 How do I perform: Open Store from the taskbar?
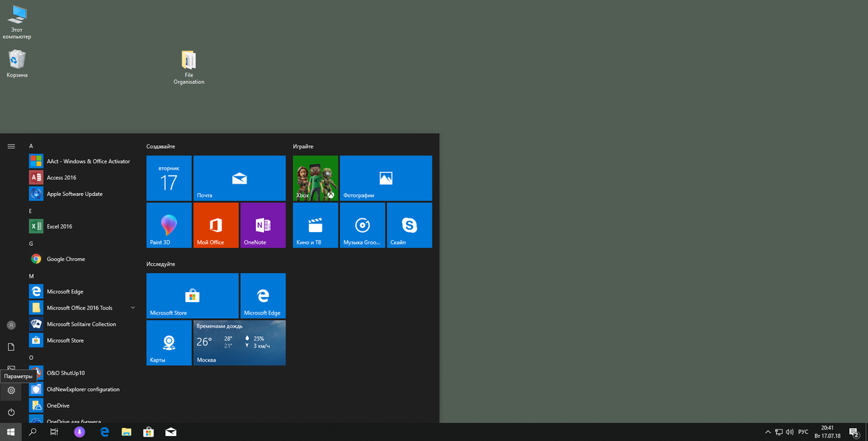148,432
